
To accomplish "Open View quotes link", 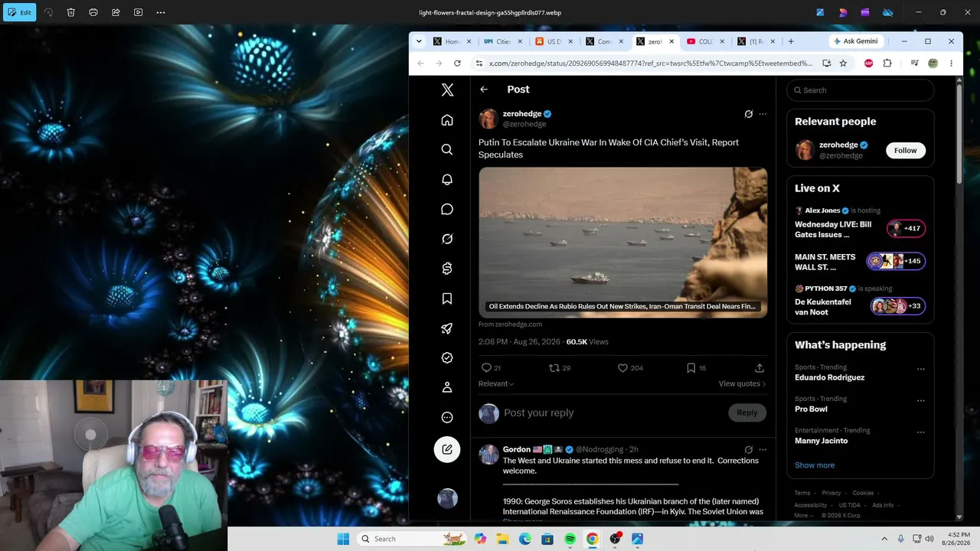I will click(742, 383).
